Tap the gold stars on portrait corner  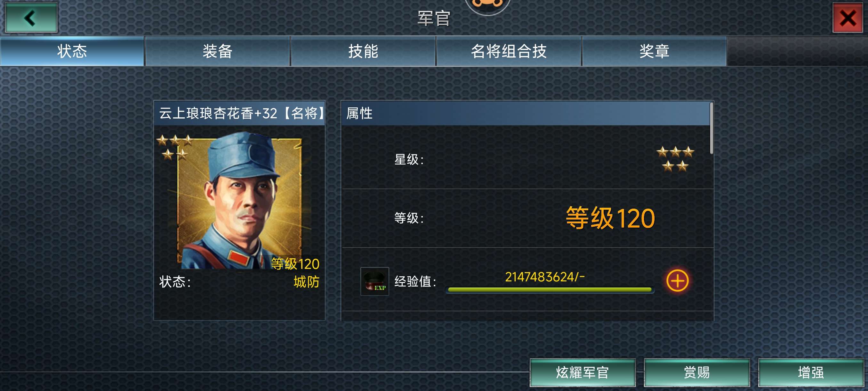(x=175, y=147)
